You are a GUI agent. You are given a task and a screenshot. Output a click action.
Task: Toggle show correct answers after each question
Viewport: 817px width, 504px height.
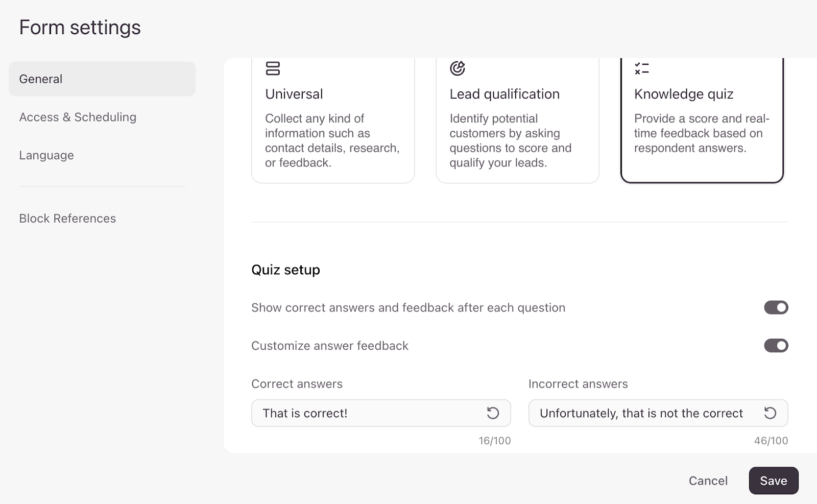(x=776, y=307)
